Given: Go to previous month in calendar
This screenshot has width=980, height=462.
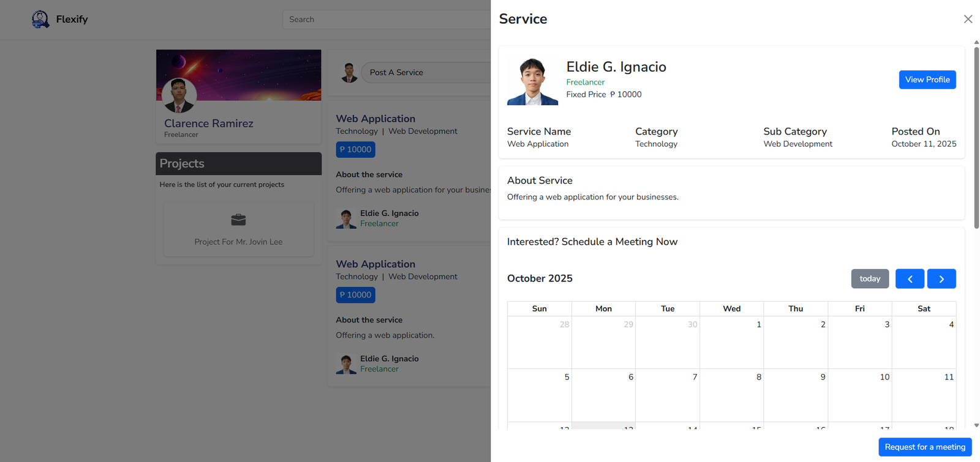Looking at the screenshot, I should 910,279.
